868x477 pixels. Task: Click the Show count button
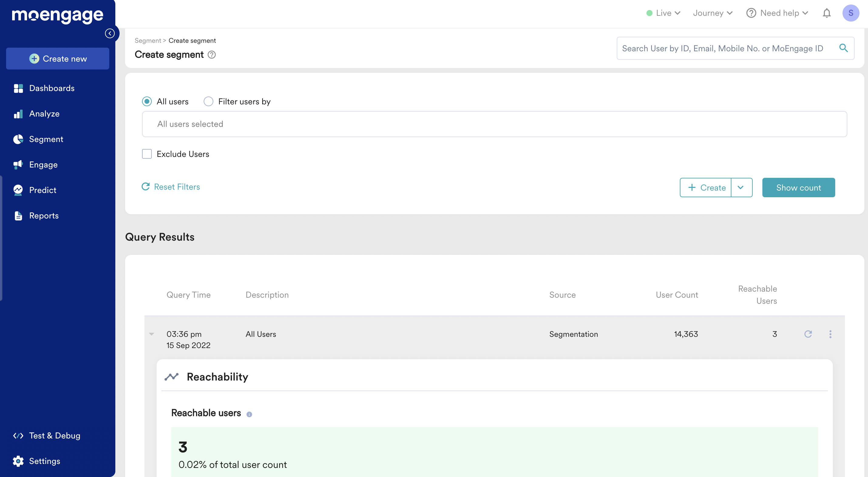click(x=798, y=188)
